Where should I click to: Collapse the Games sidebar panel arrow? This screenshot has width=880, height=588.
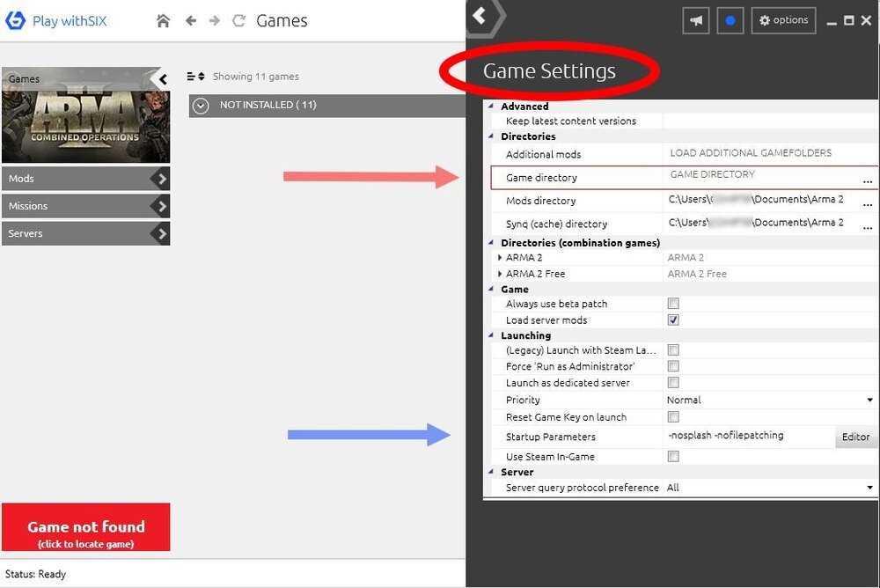coord(163,79)
